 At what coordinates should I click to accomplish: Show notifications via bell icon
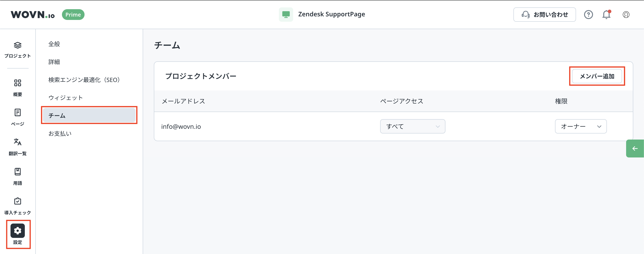click(606, 15)
